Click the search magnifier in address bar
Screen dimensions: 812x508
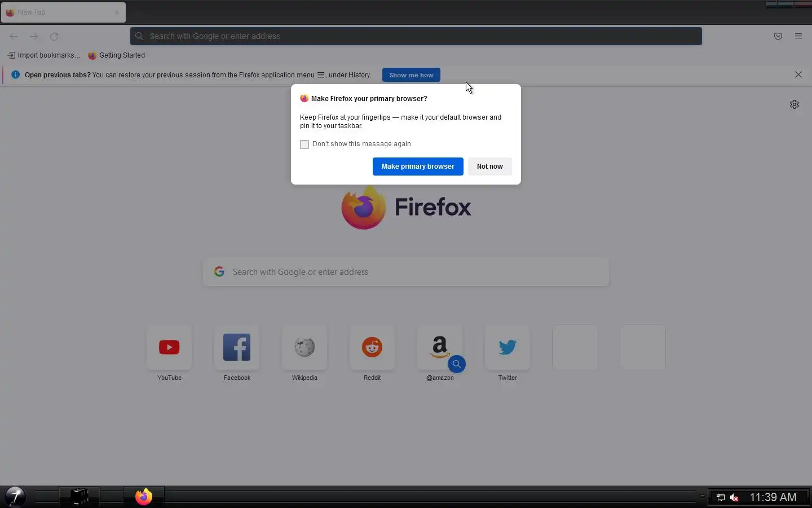[139, 36]
